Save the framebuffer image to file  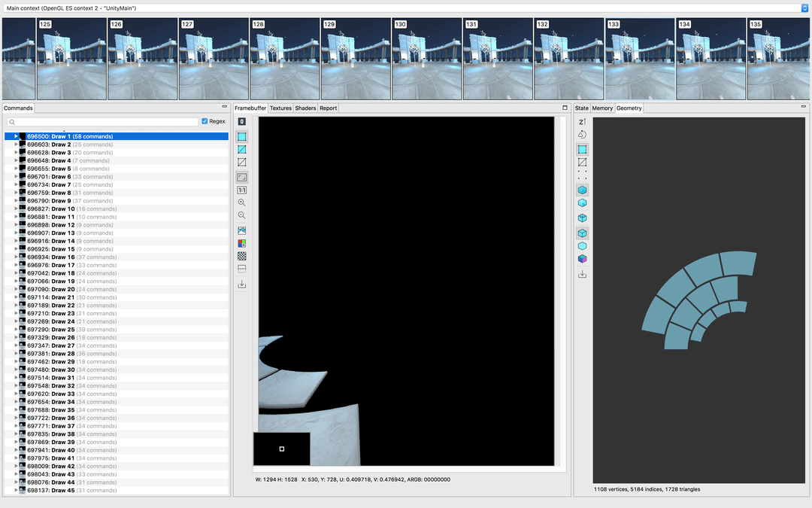point(241,284)
